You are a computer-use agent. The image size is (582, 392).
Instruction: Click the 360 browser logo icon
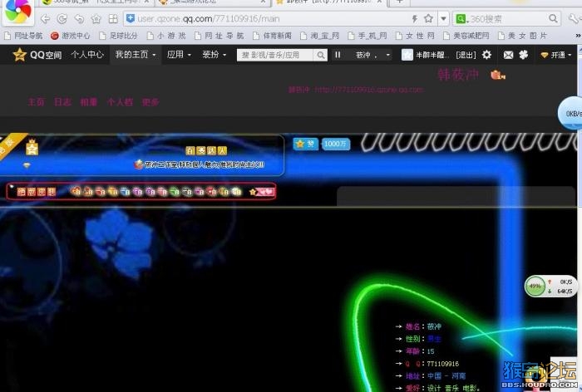pos(17,11)
